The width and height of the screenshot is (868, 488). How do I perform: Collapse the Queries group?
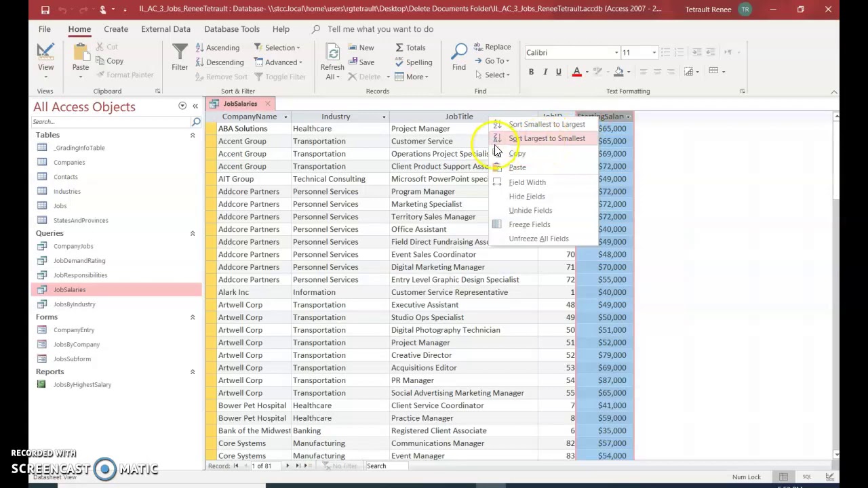(x=193, y=234)
